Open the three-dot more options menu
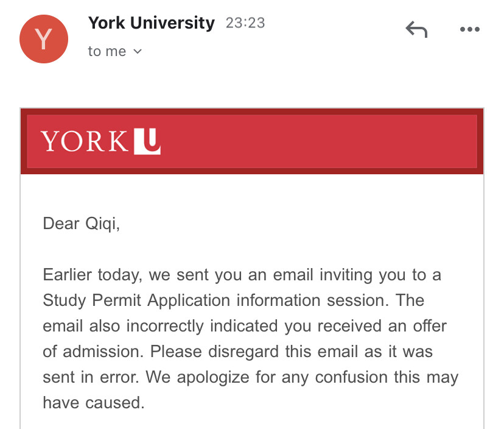The image size is (504, 429). 470,29
